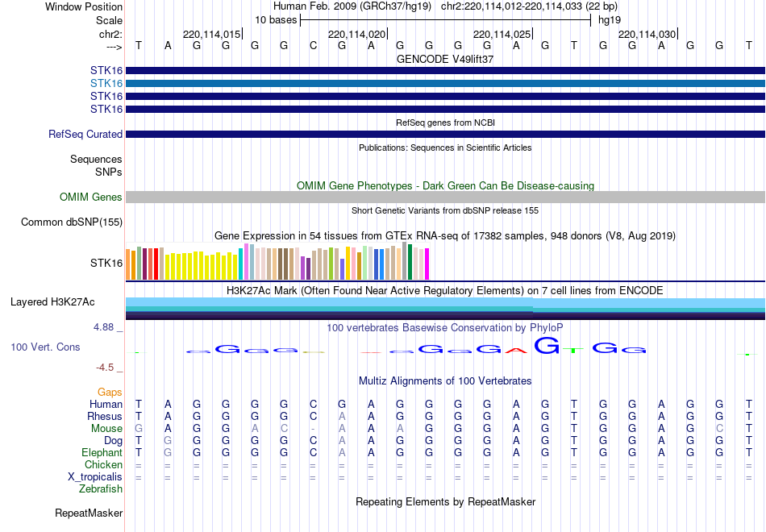Click the dark green GTEx expression bar
The image size is (766, 532).
click(x=410, y=262)
